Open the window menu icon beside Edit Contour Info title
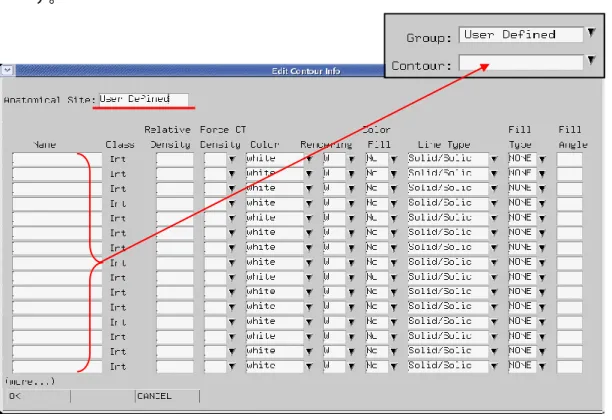 click(x=8, y=70)
